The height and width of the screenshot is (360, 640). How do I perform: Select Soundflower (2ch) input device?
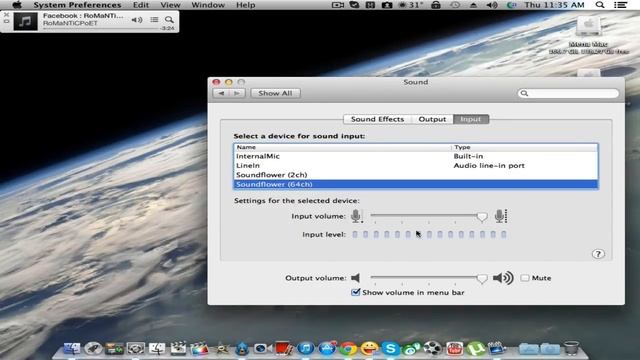(416, 175)
